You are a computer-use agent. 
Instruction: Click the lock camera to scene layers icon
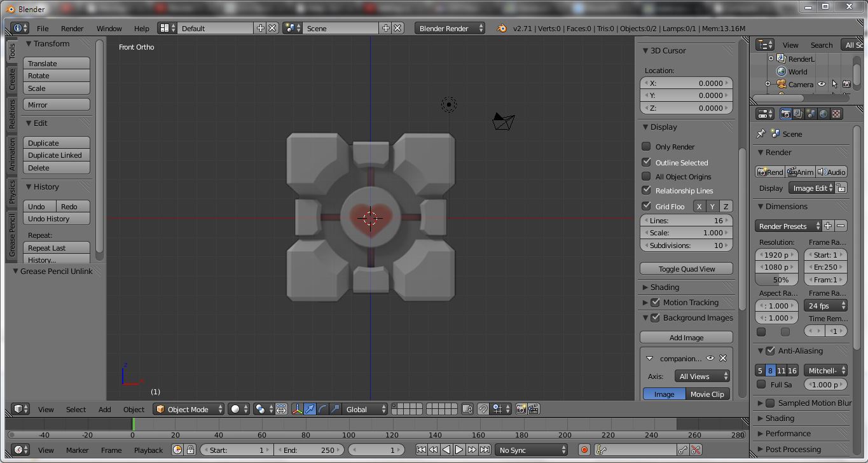pos(467,409)
